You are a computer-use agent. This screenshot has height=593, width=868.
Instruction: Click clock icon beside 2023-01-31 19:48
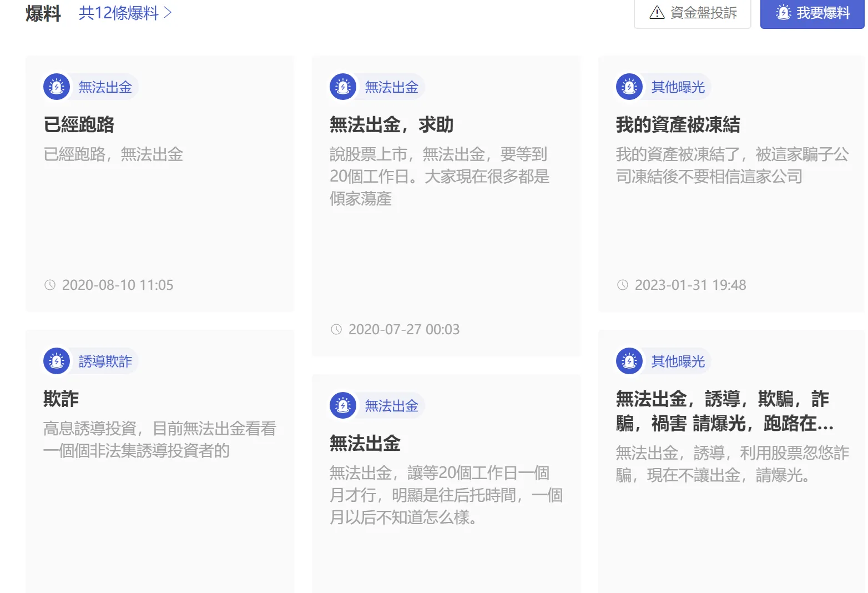pos(623,285)
